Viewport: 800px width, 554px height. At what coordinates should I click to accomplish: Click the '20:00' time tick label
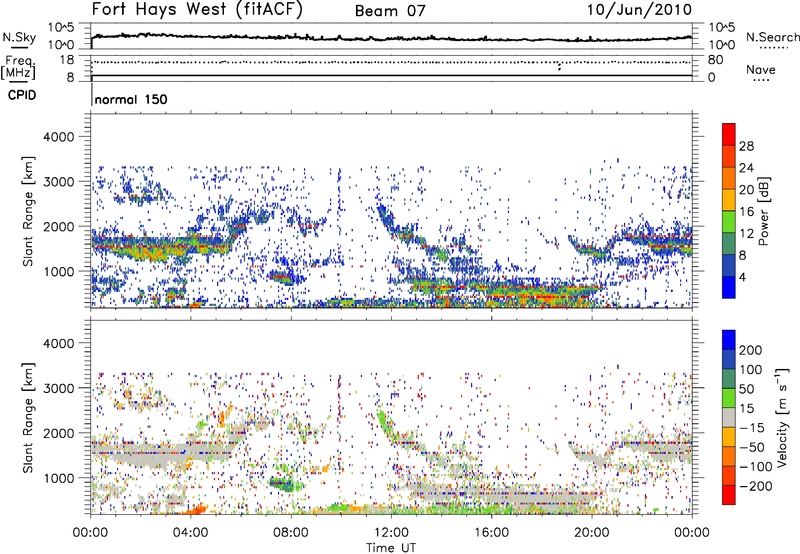point(591,533)
